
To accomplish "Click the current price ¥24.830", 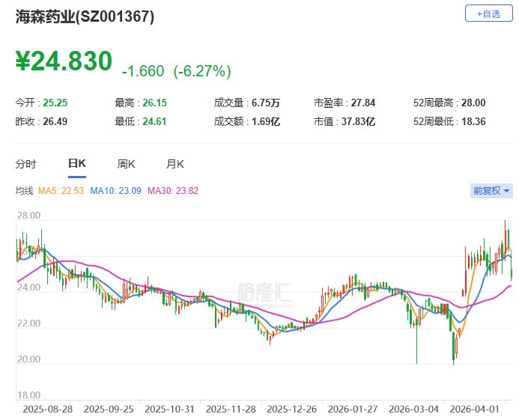I will pyautogui.click(x=64, y=61).
